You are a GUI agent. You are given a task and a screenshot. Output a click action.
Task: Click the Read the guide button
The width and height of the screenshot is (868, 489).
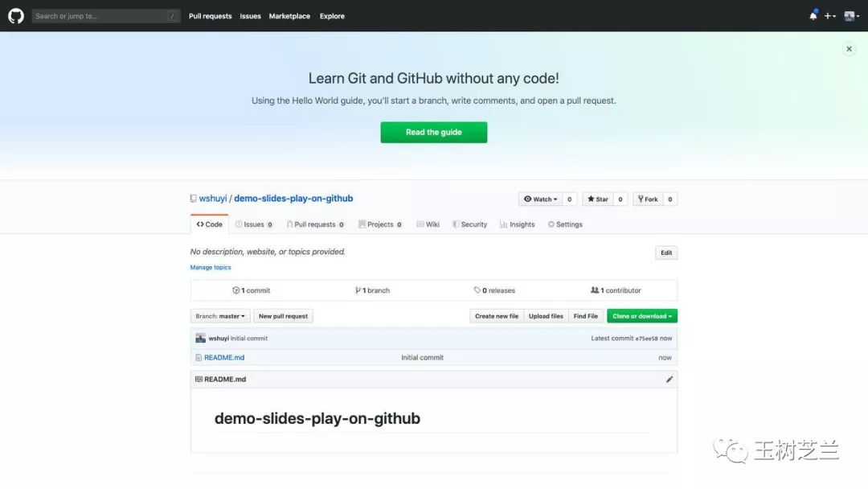(x=433, y=133)
